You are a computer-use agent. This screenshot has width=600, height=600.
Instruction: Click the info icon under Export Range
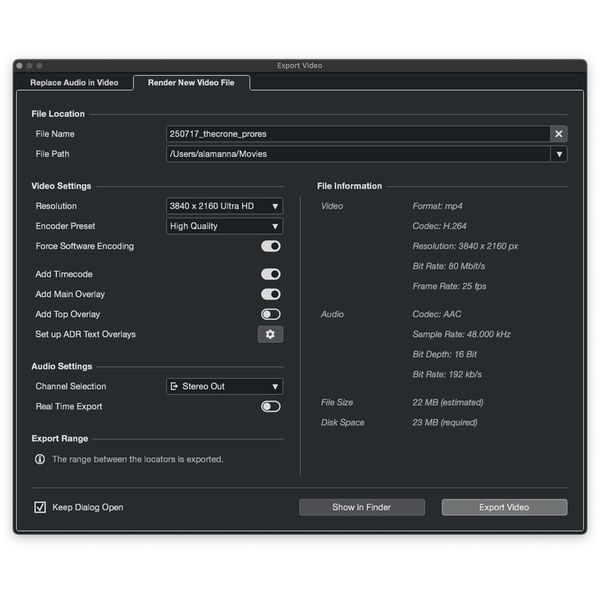40,459
